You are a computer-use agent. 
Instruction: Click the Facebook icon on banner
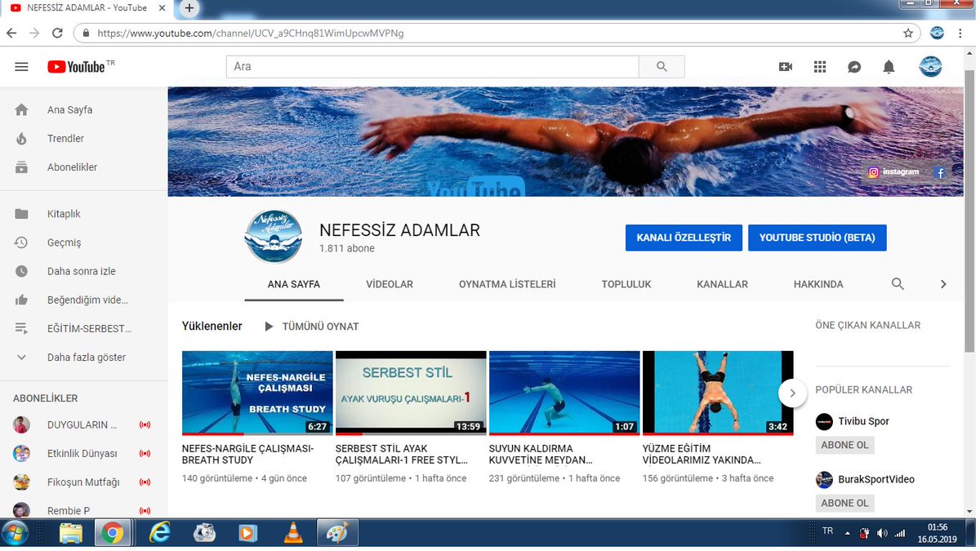click(940, 173)
